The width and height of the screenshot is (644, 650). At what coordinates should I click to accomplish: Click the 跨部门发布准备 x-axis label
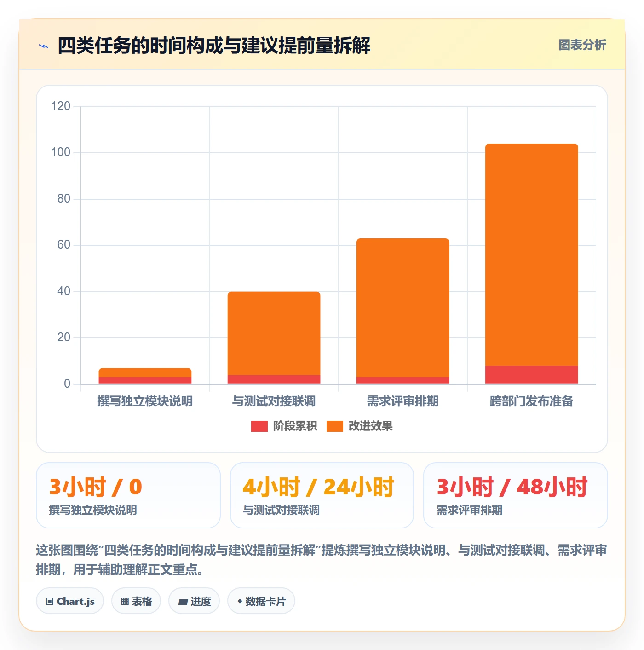[x=531, y=401]
